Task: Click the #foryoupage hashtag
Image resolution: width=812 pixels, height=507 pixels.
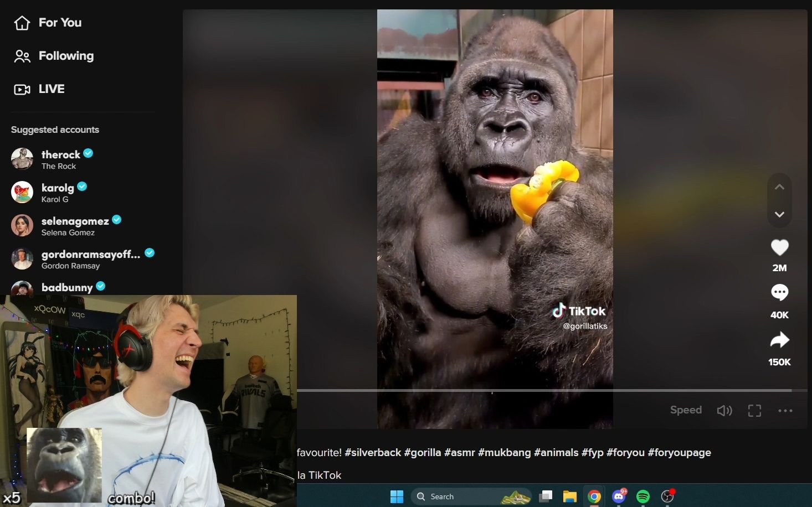Action: pyautogui.click(x=680, y=453)
